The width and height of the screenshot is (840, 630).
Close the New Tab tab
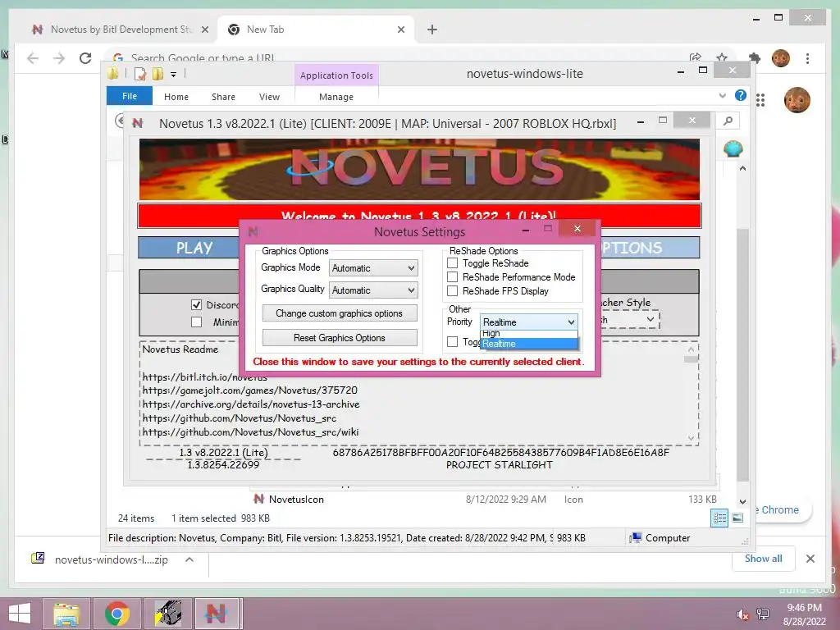pos(400,30)
